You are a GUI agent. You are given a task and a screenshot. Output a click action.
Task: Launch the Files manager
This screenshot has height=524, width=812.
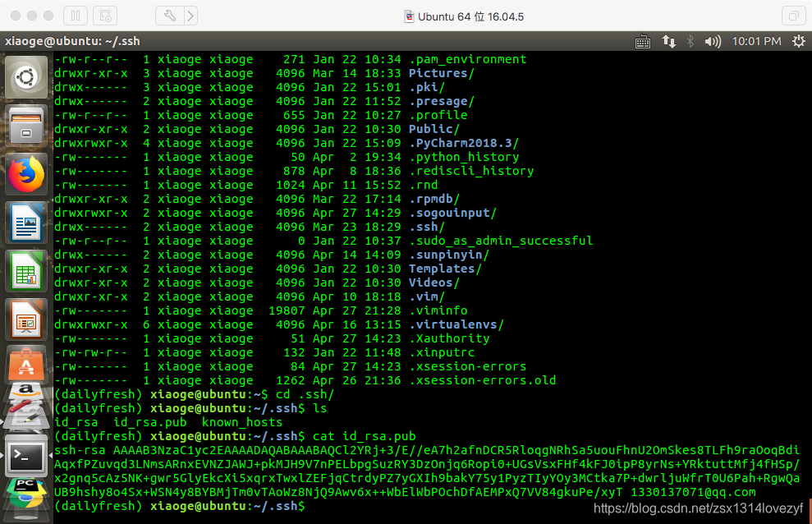click(x=26, y=126)
